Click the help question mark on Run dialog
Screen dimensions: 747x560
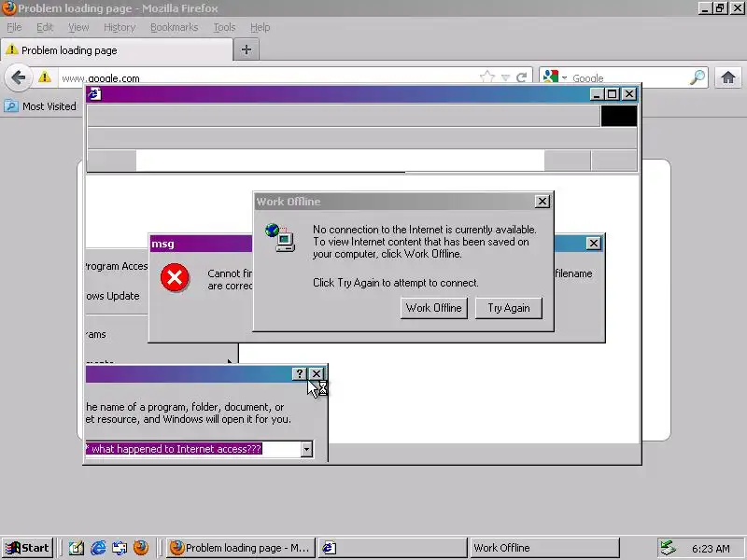coord(299,374)
